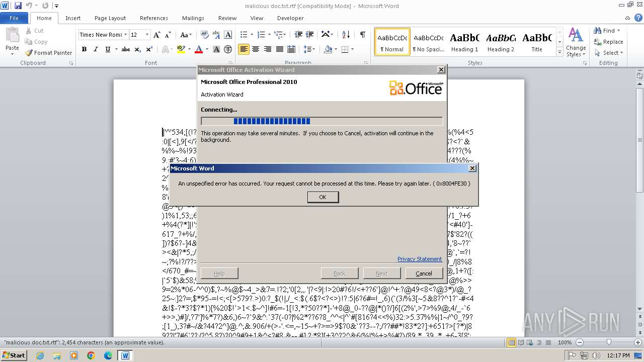Open line spacing dropdown
Image resolution: width=644 pixels, height=362 pixels.
pyautogui.click(x=310, y=49)
